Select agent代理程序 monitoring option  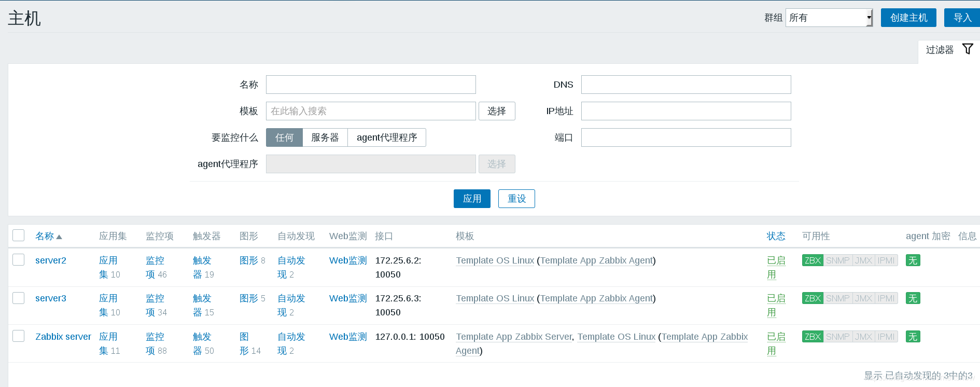click(x=387, y=137)
